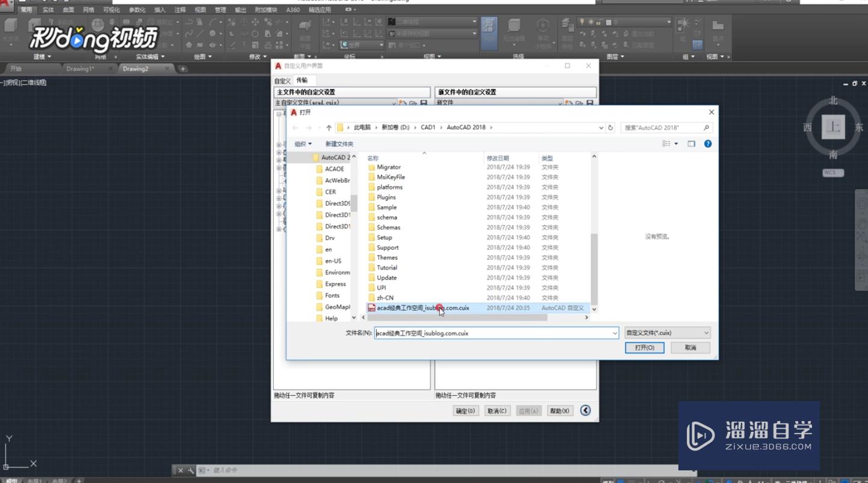Change the file list view layout
The width and height of the screenshot is (868, 483).
666,144
